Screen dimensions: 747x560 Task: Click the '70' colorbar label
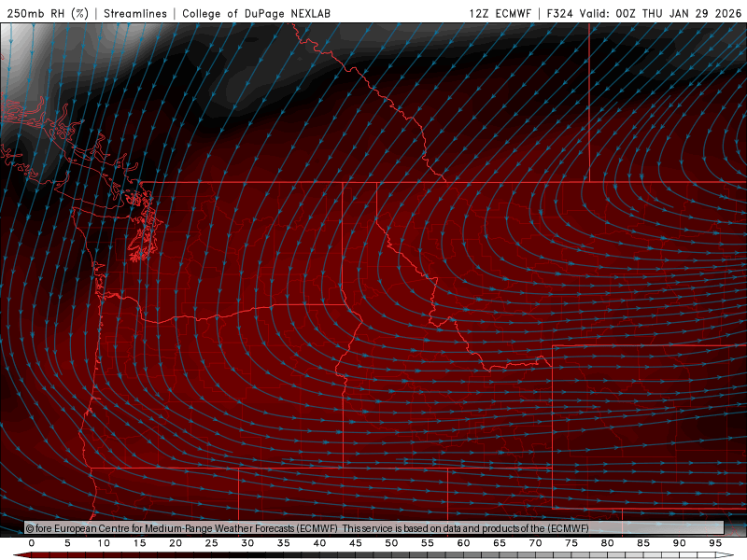tap(535, 543)
